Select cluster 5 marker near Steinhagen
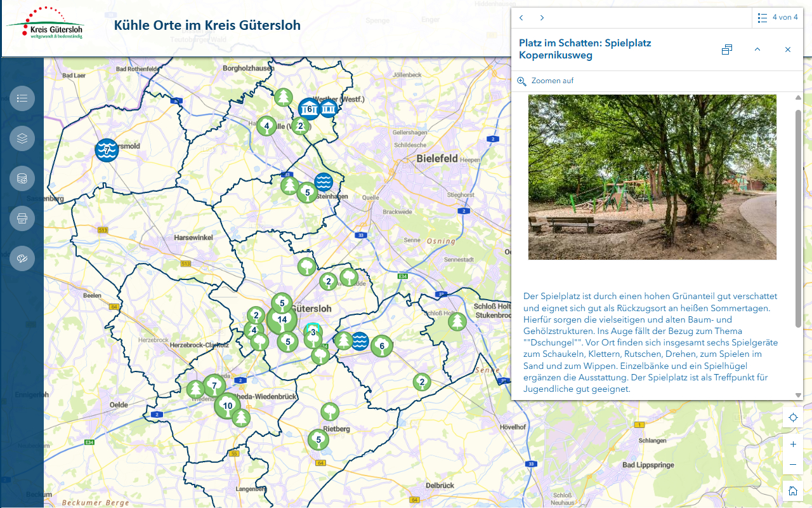Image resolution: width=812 pixels, height=508 pixels. [307, 192]
